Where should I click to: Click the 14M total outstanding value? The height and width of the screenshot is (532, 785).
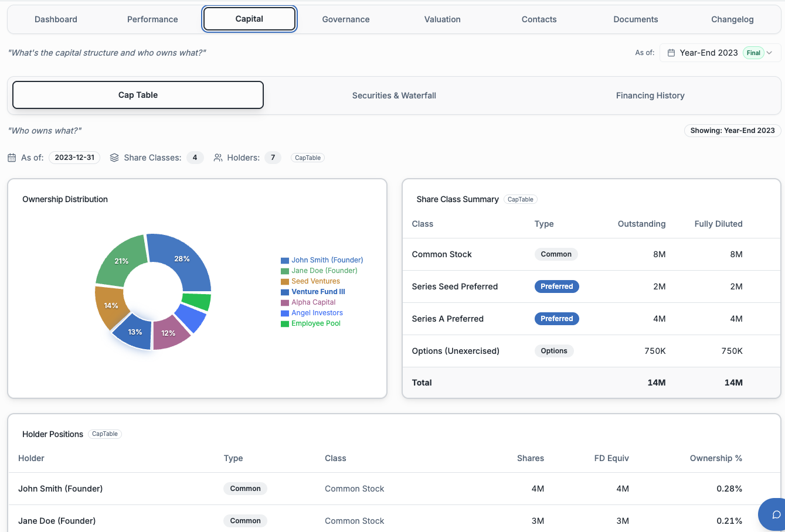pyautogui.click(x=657, y=383)
